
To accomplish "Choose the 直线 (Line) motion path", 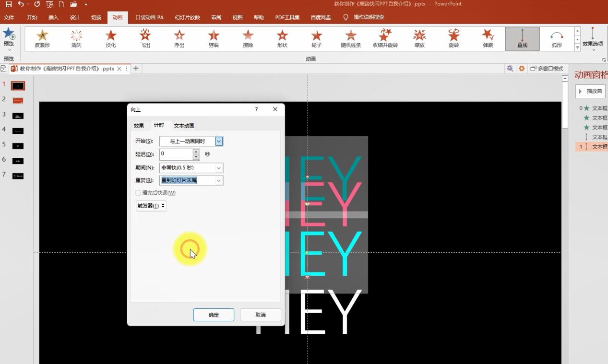I will pyautogui.click(x=522, y=38).
